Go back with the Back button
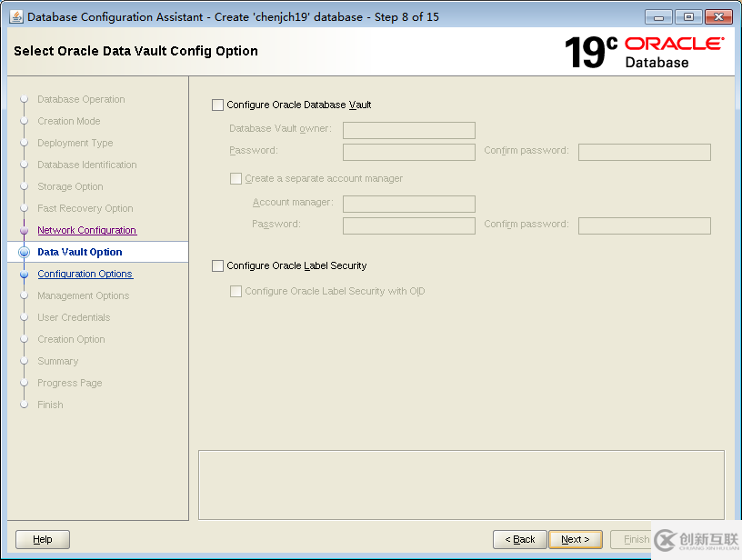 [x=519, y=539]
